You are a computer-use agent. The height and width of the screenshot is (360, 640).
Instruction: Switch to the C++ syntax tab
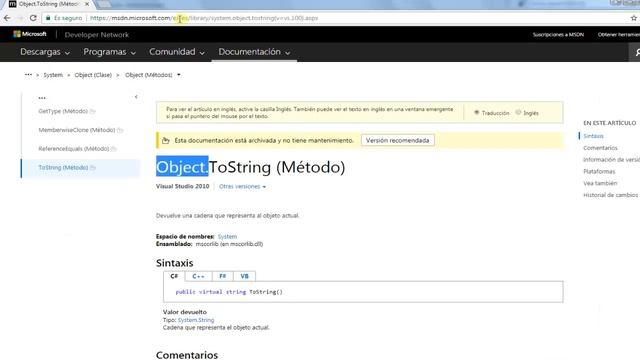pos(198,276)
